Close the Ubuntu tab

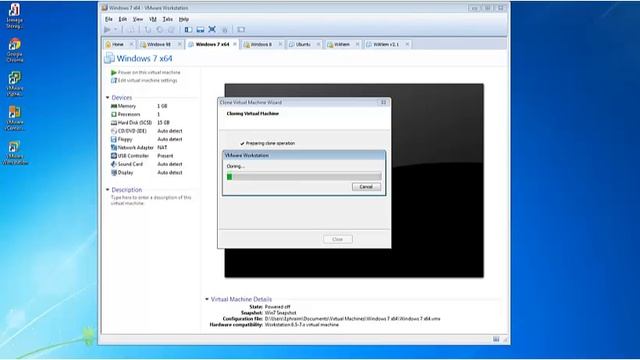coord(318,44)
